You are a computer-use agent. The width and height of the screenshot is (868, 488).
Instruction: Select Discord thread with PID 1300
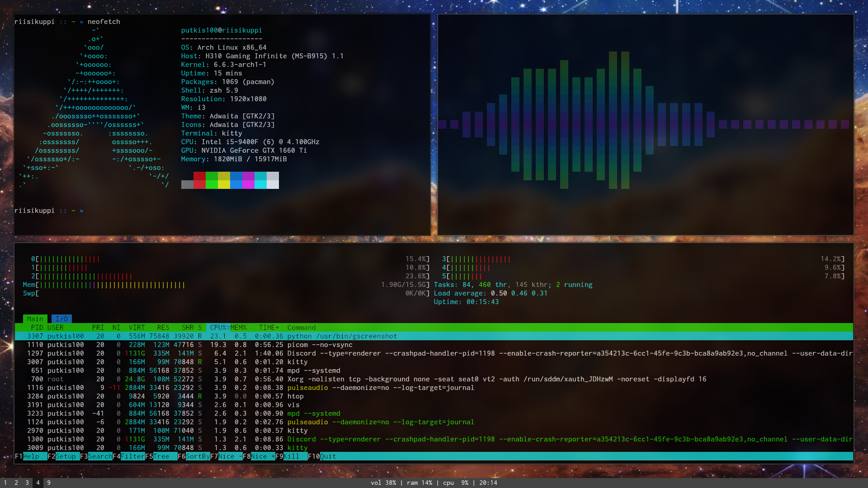click(x=434, y=439)
